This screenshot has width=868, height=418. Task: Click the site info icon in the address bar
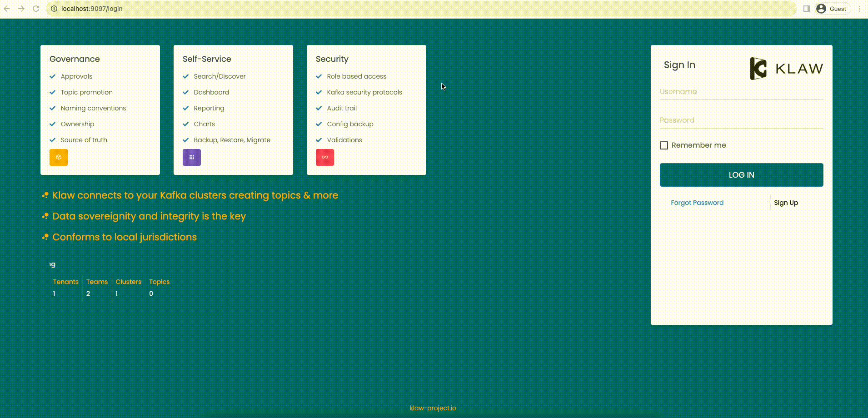(x=53, y=8)
